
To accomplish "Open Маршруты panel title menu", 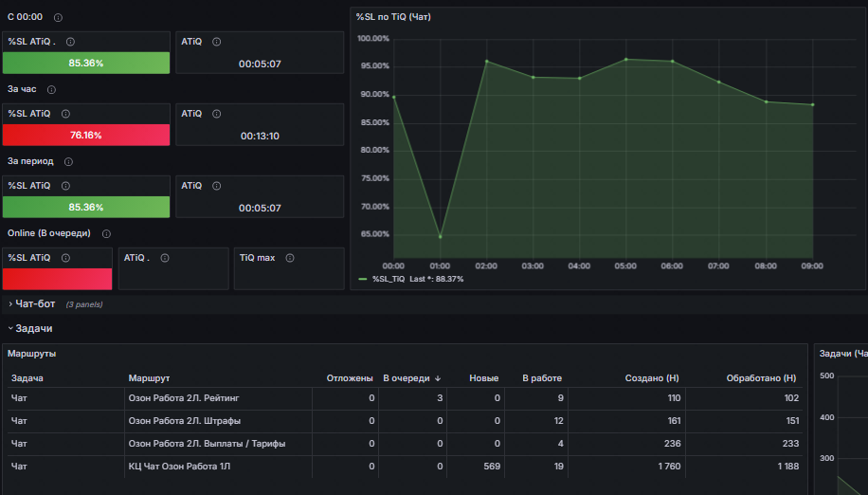I will coord(31,354).
